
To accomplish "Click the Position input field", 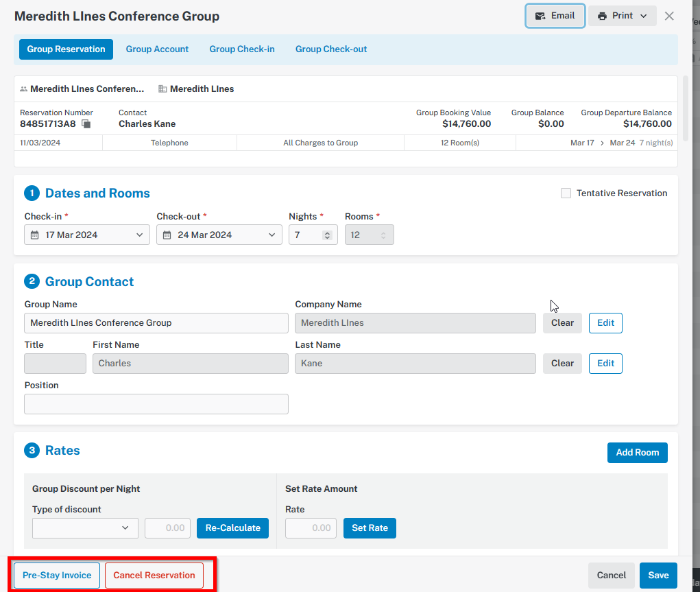I will 156,404.
